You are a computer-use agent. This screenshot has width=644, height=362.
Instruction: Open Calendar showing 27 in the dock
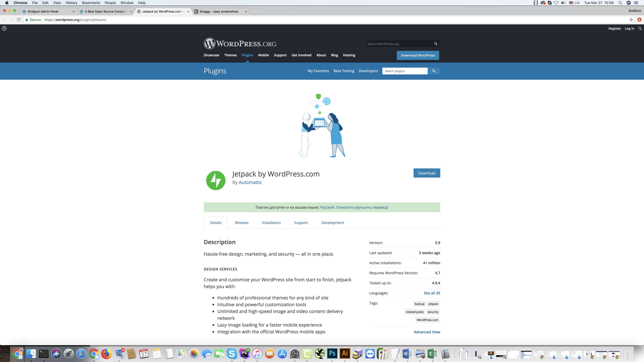(x=144, y=354)
